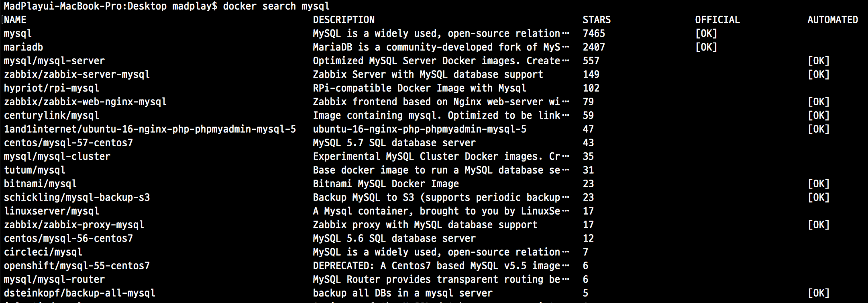Image resolution: width=868 pixels, height=303 pixels.
Task: Click the 'hypriot/rpi-mysql' image name
Action: (x=51, y=88)
